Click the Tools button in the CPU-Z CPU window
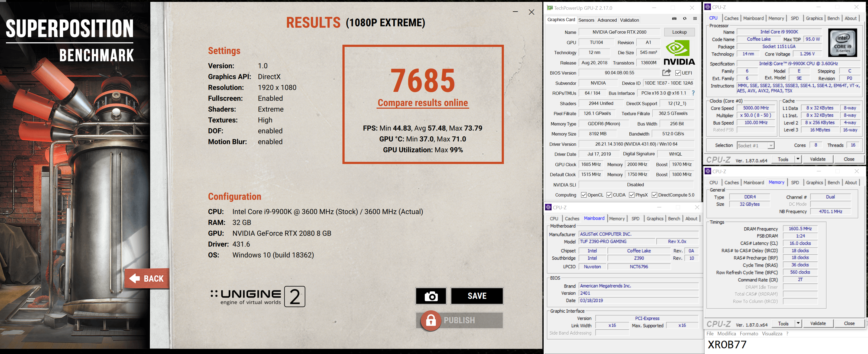This screenshot has width=868, height=354. click(783, 159)
